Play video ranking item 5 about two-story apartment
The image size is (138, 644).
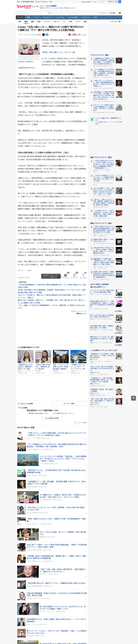click(x=119, y=274)
